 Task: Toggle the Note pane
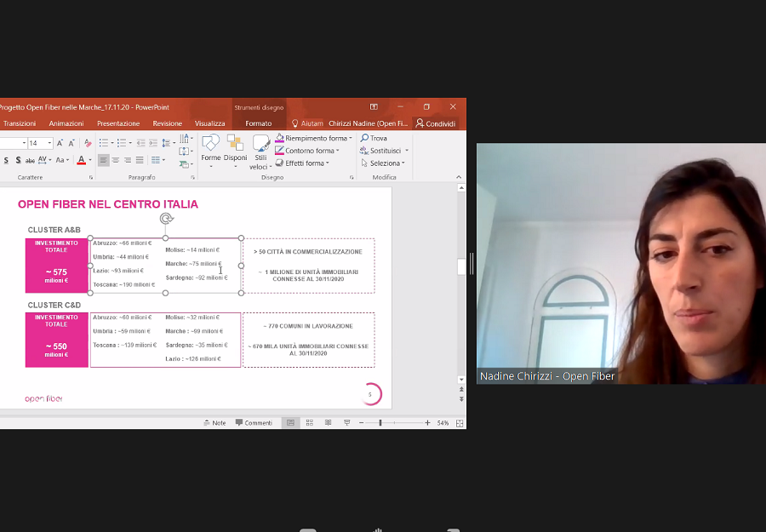tap(214, 422)
